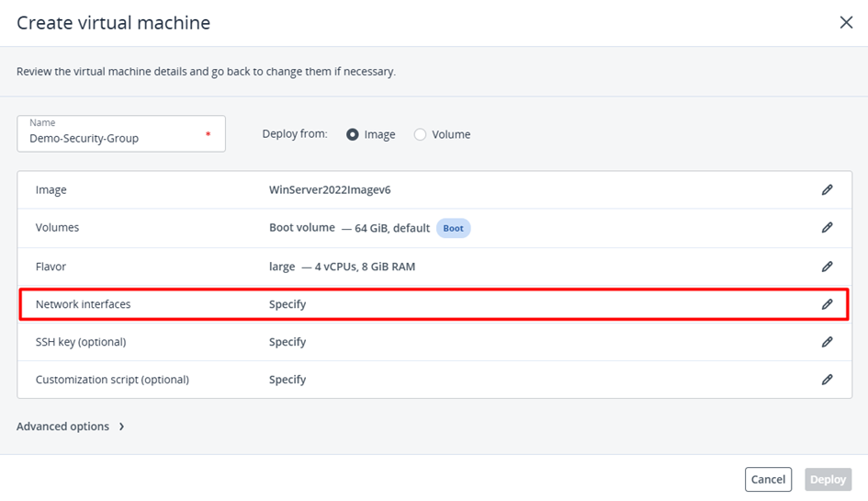Click pencil icon for Network interfaces
The width and height of the screenshot is (868, 501).
point(827,304)
